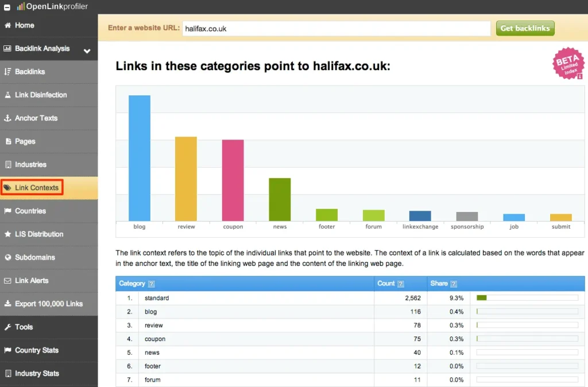
Task: Go to Link Disinfection
Action: point(49,95)
